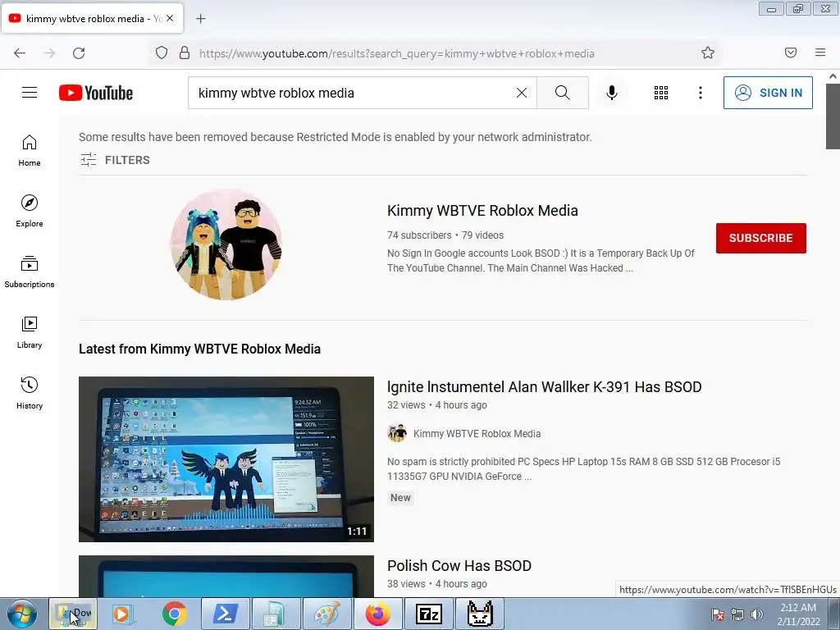Open Subscriptions in the sidebar
Image resolution: width=840 pixels, height=630 pixels.
[30, 272]
